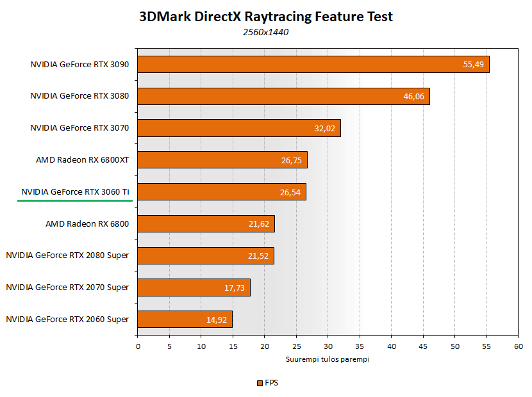
Task: Click the orange FPS legend color swatch
Action: [260, 383]
